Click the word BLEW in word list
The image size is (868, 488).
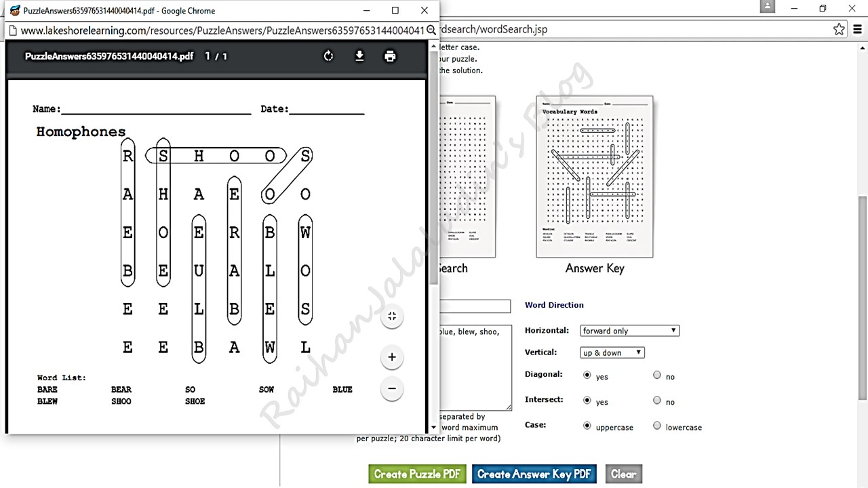(x=47, y=401)
